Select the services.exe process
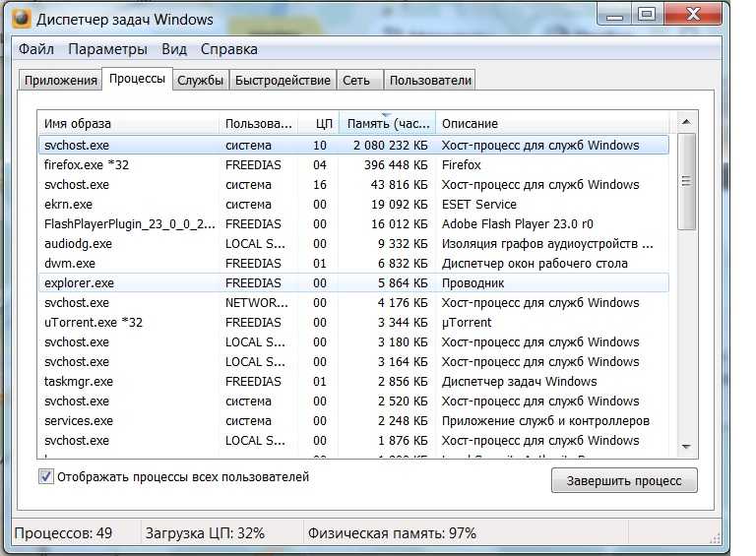756x556 pixels. click(353, 421)
